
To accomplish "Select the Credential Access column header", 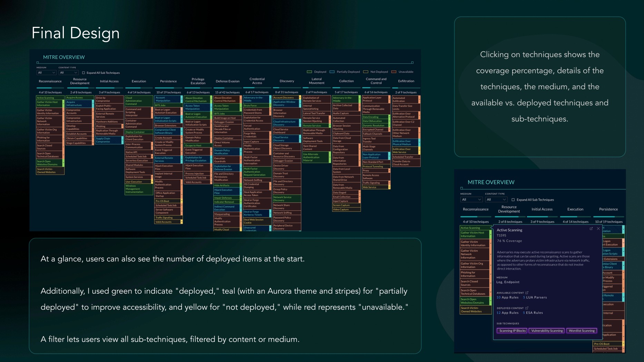I will point(257,81).
